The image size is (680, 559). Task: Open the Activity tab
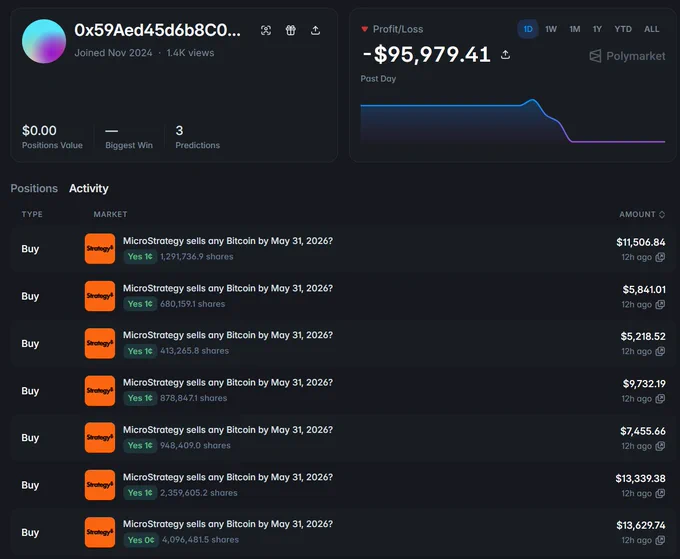point(88,188)
